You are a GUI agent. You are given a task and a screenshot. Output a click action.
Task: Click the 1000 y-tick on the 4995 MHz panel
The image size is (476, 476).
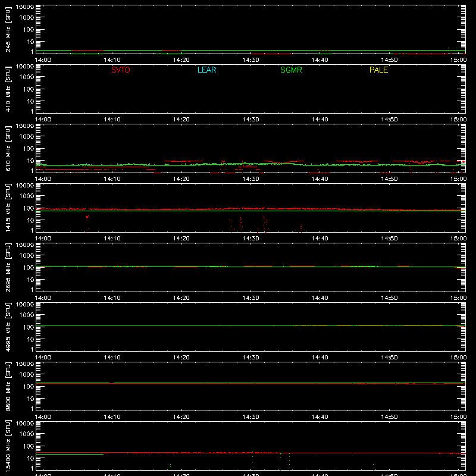(x=26, y=315)
